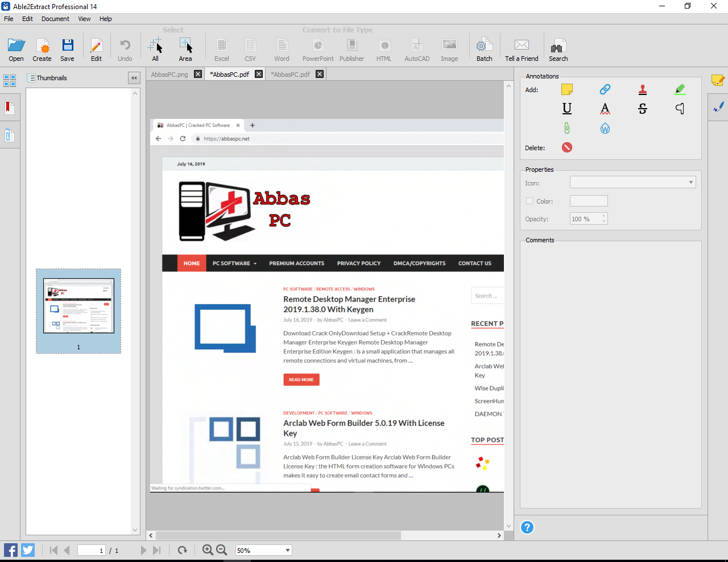Collapse the Thumbnails panel with arrow button
The image size is (728, 562).
134,78
